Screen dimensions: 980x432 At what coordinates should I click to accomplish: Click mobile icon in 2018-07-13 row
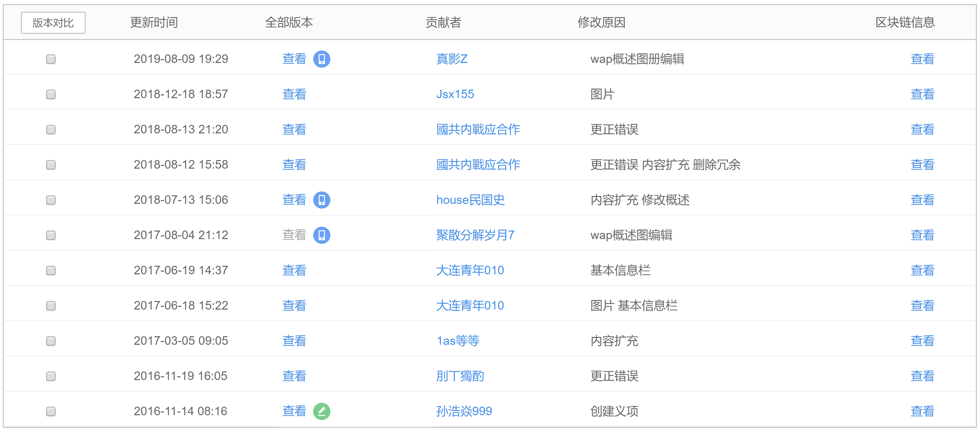coord(321,200)
